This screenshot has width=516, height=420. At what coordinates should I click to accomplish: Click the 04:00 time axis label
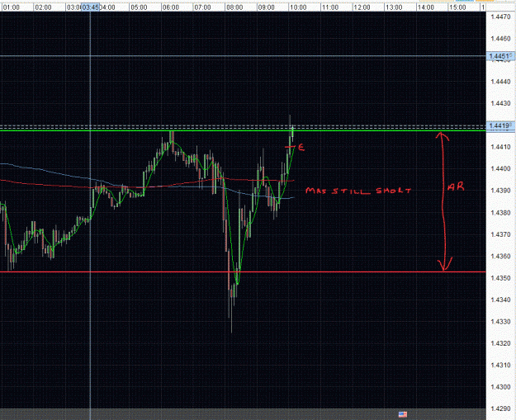click(107, 7)
